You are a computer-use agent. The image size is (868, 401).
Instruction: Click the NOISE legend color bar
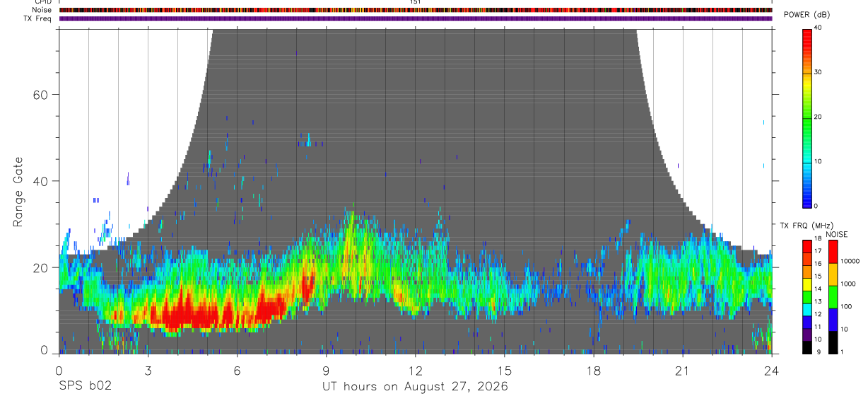pyautogui.click(x=832, y=297)
